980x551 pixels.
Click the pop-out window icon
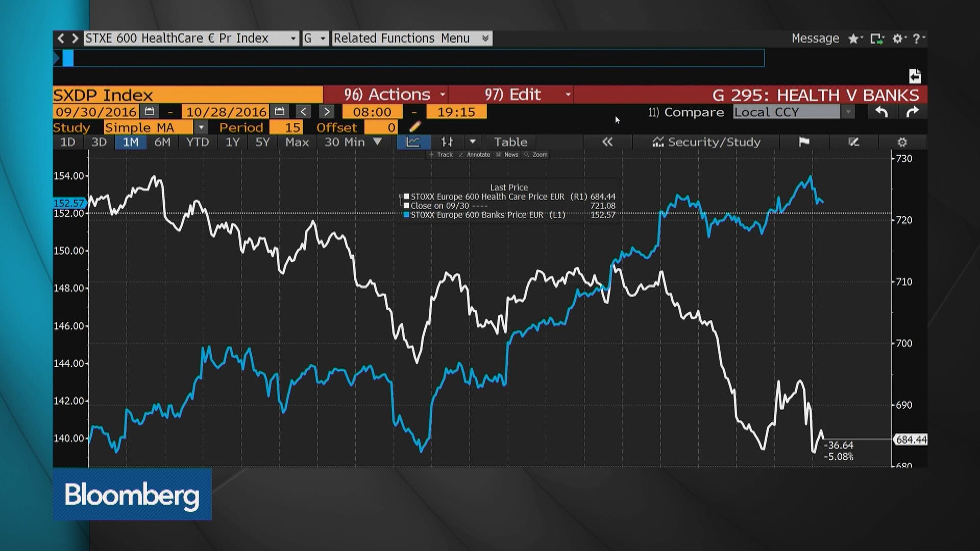pos(876,39)
